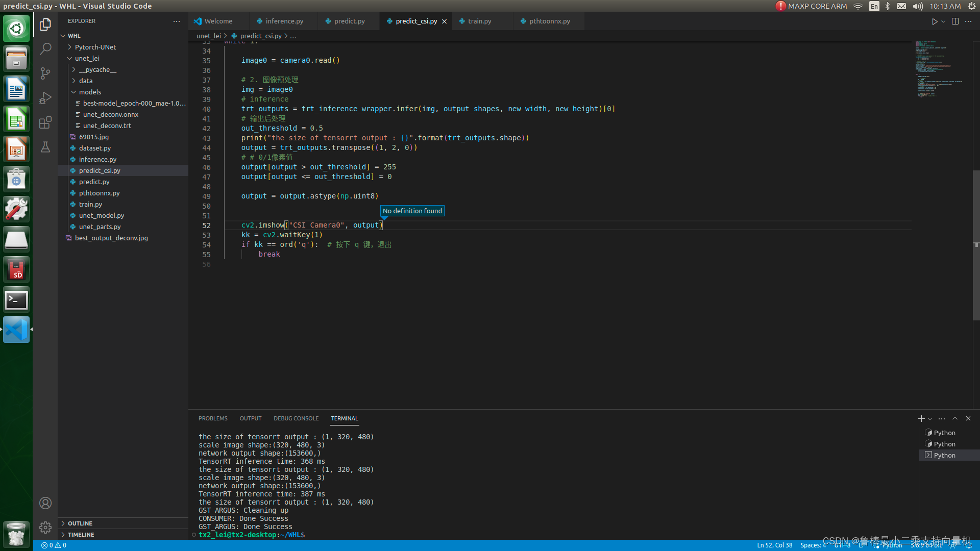
Task: Select train.py file tab
Action: click(479, 21)
